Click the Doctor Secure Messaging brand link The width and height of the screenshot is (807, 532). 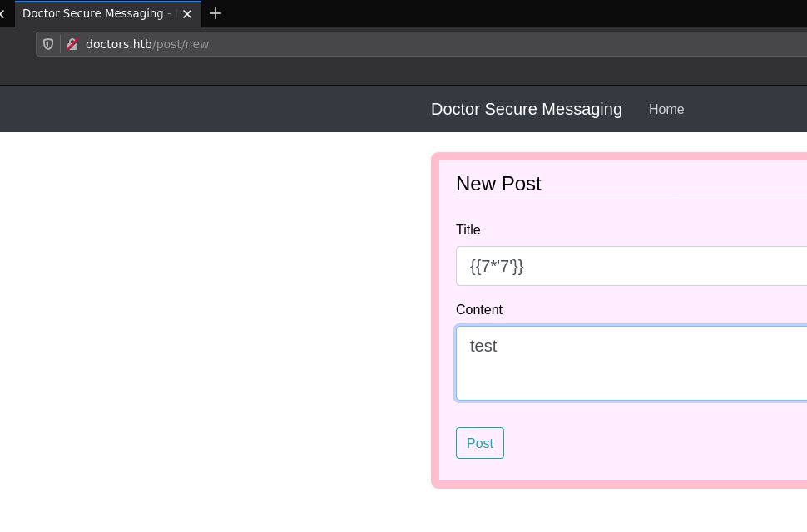click(526, 109)
